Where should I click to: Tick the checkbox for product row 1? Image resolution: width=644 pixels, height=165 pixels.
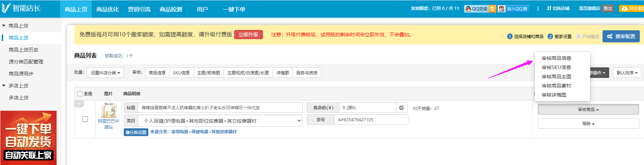(85, 119)
